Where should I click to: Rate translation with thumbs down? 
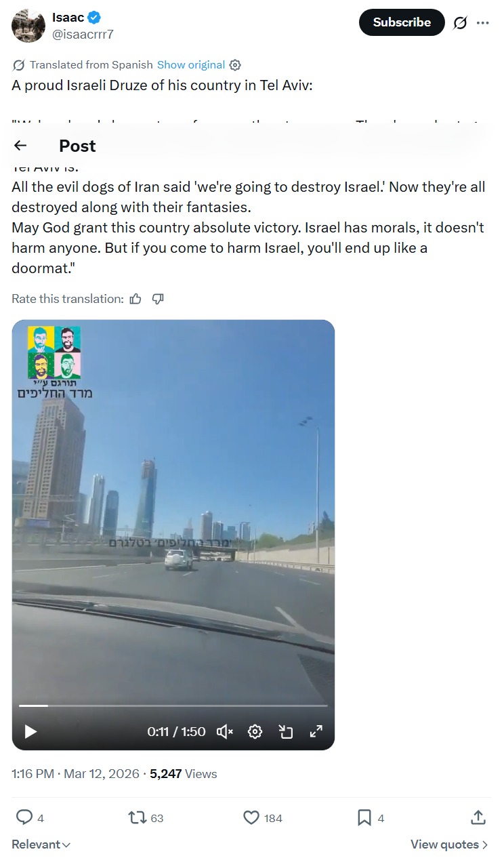pyautogui.click(x=158, y=299)
